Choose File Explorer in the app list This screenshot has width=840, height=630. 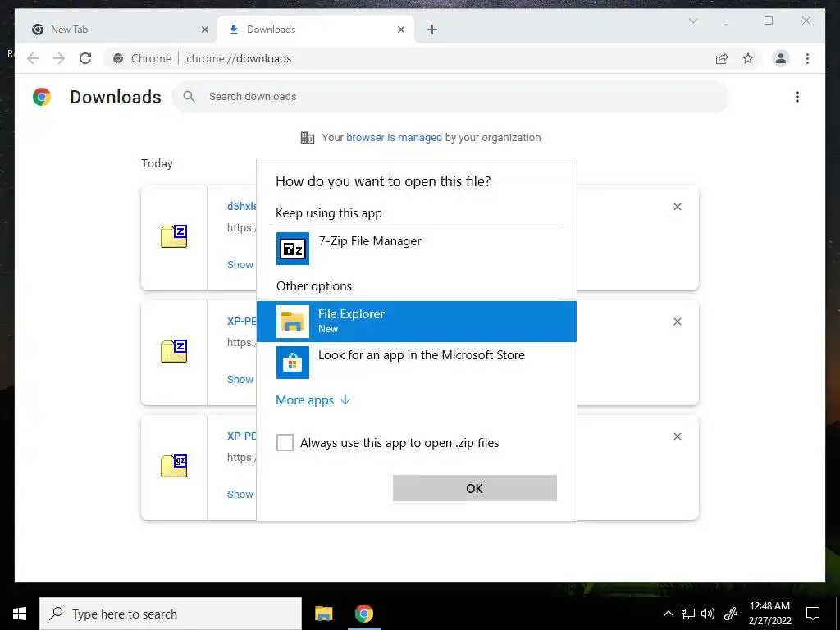416,322
